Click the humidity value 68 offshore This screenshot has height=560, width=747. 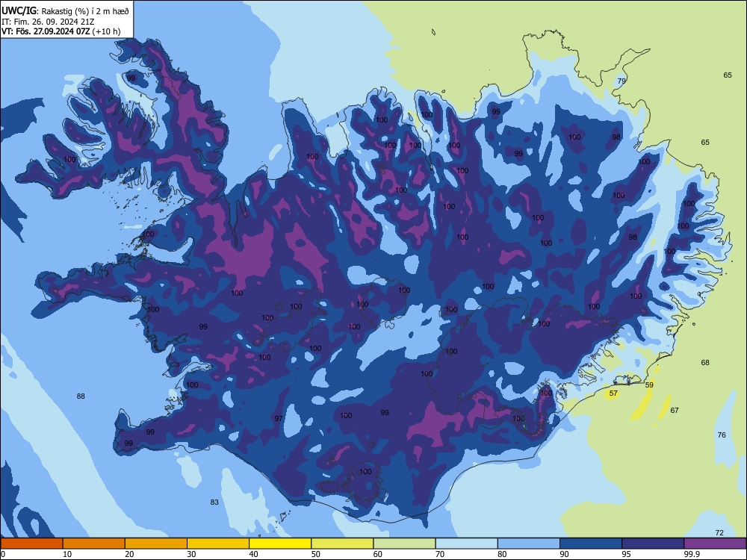click(x=705, y=362)
